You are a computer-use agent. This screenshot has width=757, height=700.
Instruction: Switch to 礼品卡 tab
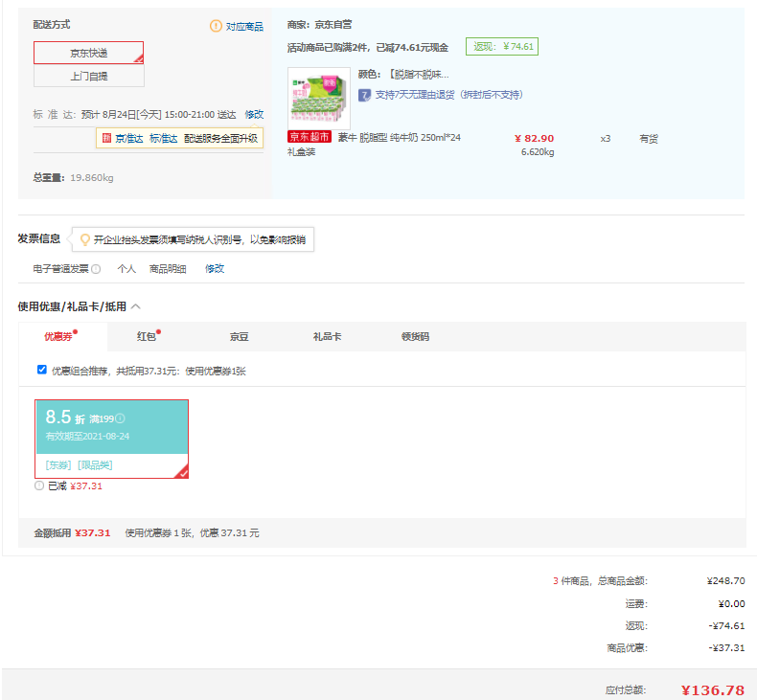(x=327, y=336)
